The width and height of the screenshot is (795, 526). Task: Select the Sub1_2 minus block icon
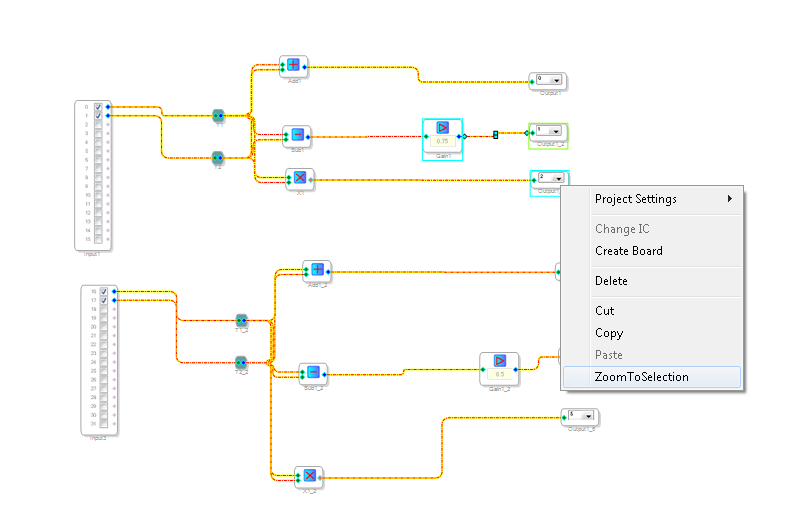tap(313, 372)
